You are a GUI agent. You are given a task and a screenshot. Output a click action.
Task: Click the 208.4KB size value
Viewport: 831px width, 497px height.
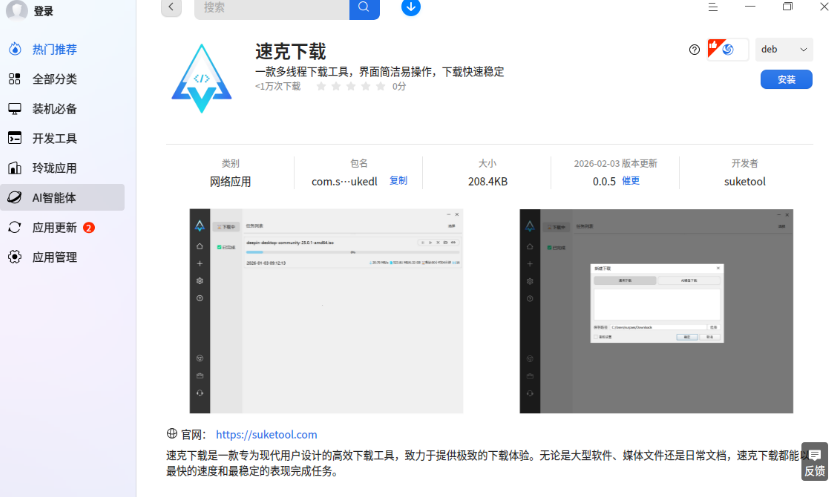pyautogui.click(x=488, y=182)
